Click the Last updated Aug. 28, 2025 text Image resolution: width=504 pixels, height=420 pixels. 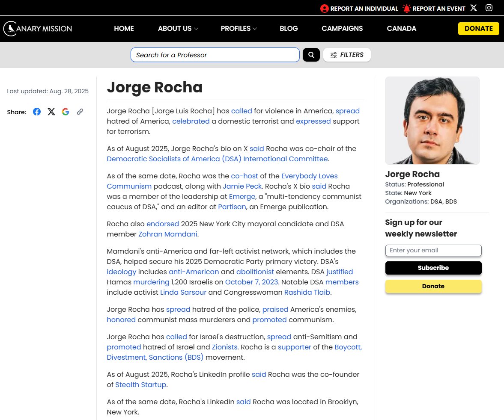point(48,91)
